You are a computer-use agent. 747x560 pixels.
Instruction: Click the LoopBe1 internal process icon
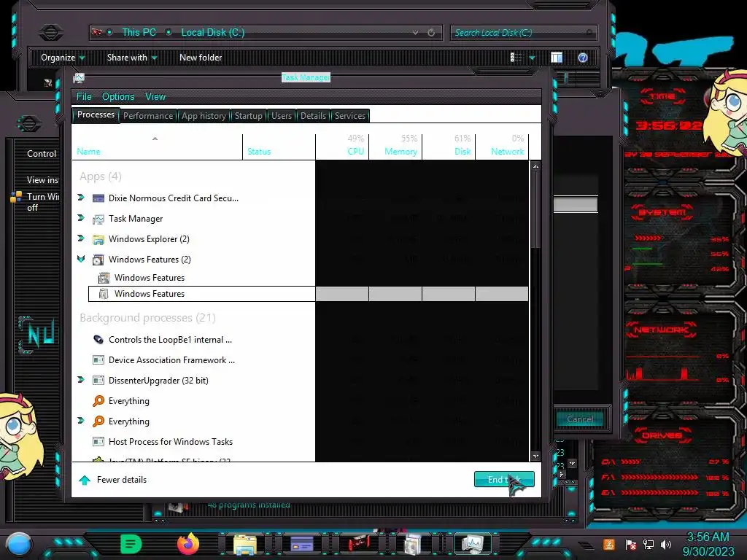coord(98,340)
